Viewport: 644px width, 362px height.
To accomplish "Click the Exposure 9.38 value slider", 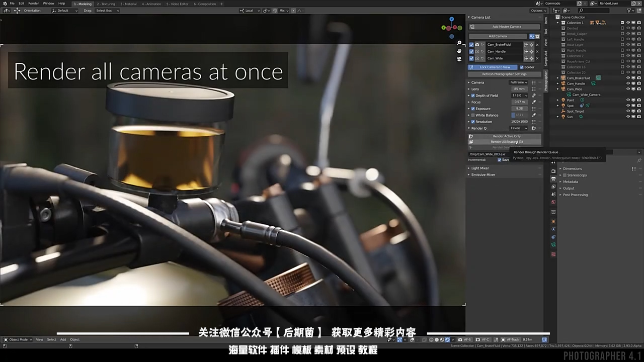I will 519,109.
